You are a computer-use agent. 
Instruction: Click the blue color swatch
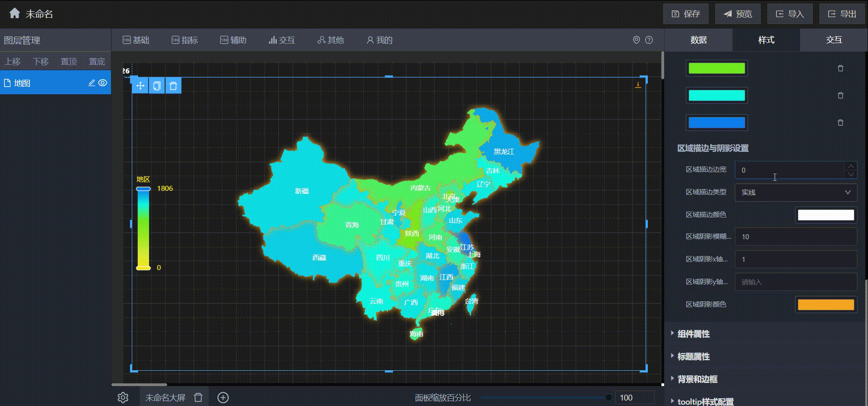tap(717, 123)
